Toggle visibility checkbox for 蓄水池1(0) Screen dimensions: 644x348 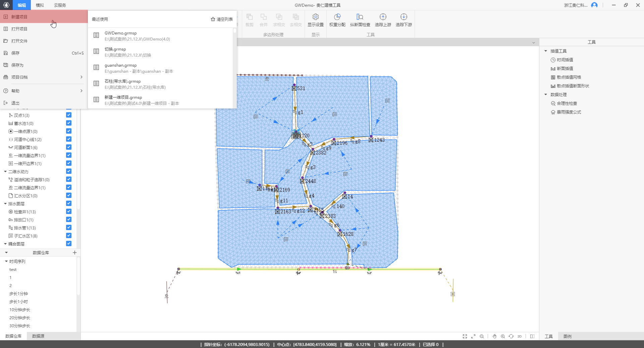[x=69, y=123]
